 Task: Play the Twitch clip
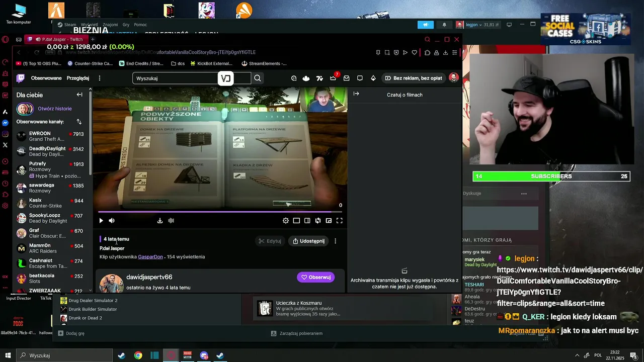pos(101,220)
